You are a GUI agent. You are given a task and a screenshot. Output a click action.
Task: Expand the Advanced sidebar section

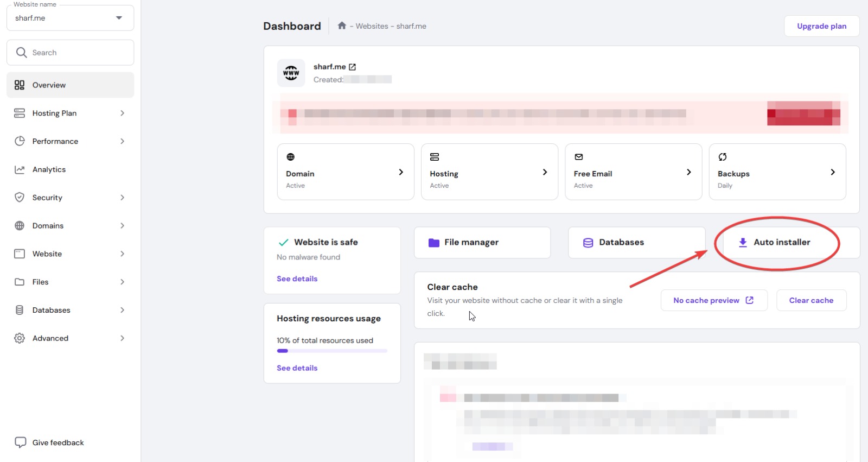pos(70,338)
